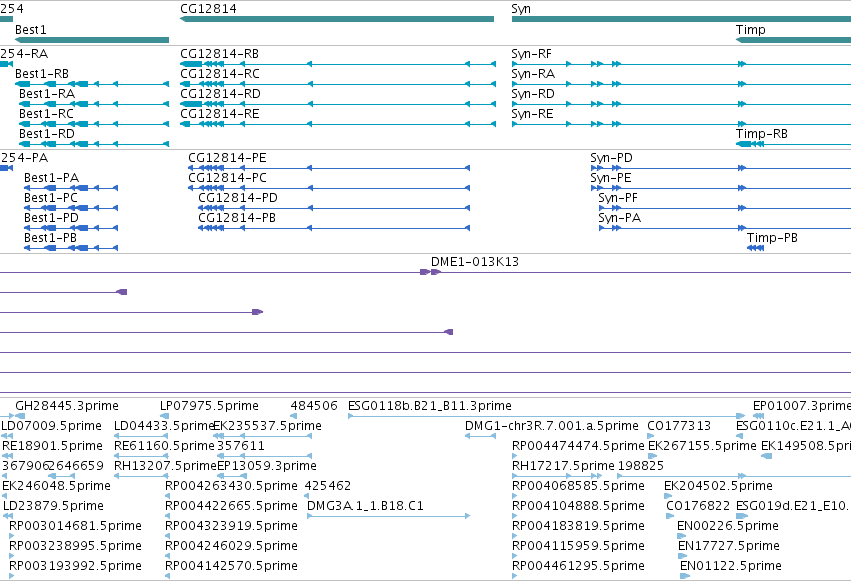851x581 pixels.
Task: Select the CG12814-RE transcript
Action: click(x=338, y=124)
